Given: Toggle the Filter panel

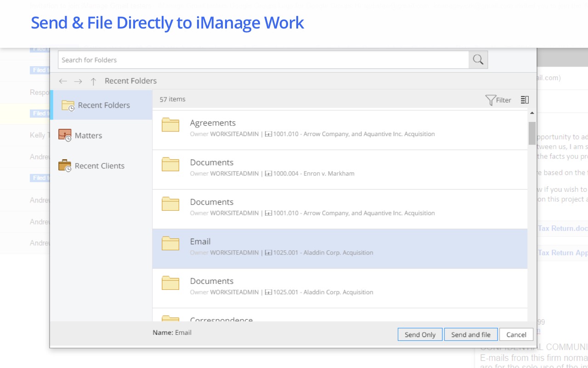Looking at the screenshot, I should (x=498, y=100).
